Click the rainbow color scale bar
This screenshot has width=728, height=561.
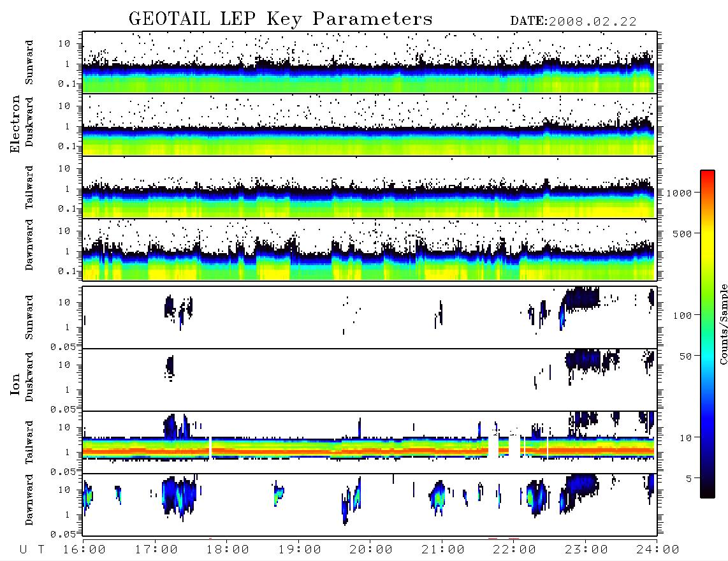pyautogui.click(x=708, y=334)
